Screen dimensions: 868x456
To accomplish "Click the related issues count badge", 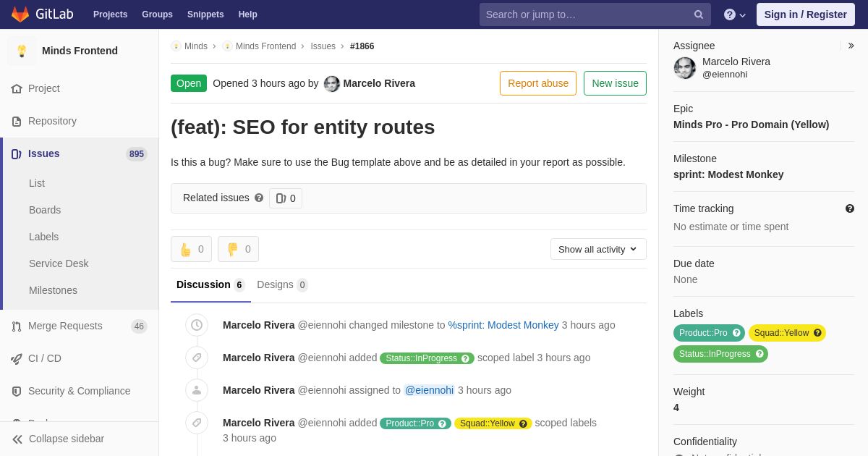I will coord(286,198).
